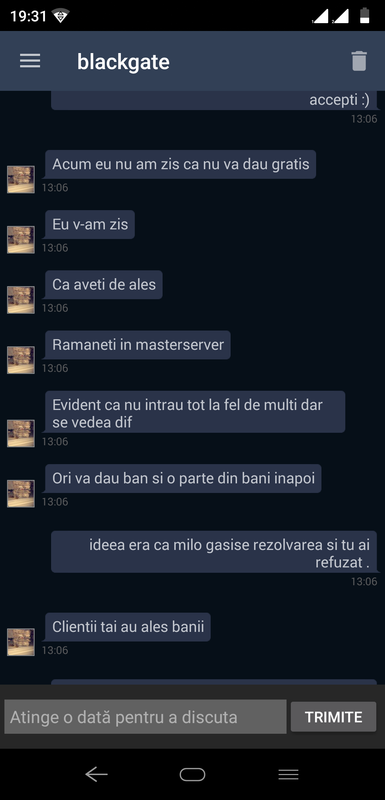The width and height of the screenshot is (385, 800).
Task: Select the 'ideea era ca milo' sent message
Action: click(x=214, y=552)
